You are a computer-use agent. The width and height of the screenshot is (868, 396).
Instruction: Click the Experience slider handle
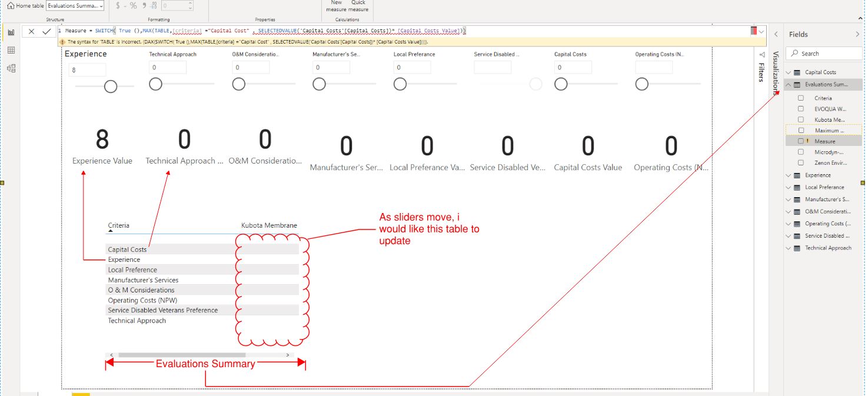pos(111,86)
